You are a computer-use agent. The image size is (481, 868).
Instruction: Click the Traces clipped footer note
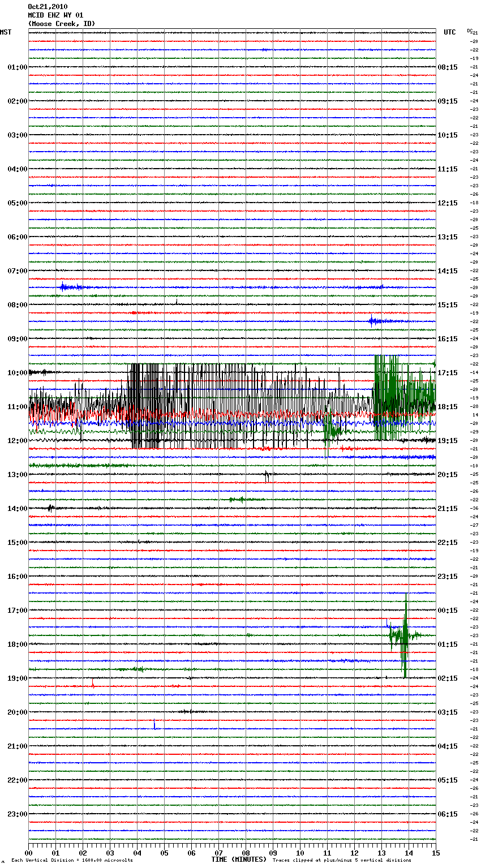[x=342, y=861]
